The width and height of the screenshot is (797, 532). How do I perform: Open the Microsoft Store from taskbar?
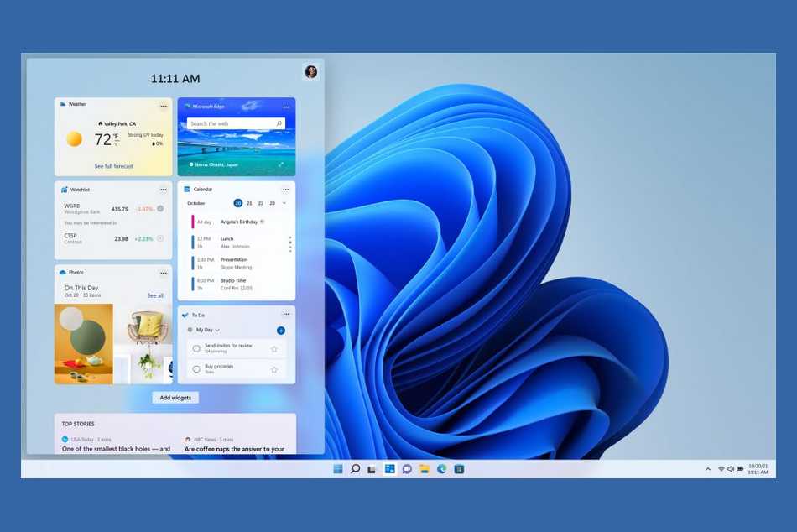[459, 469]
